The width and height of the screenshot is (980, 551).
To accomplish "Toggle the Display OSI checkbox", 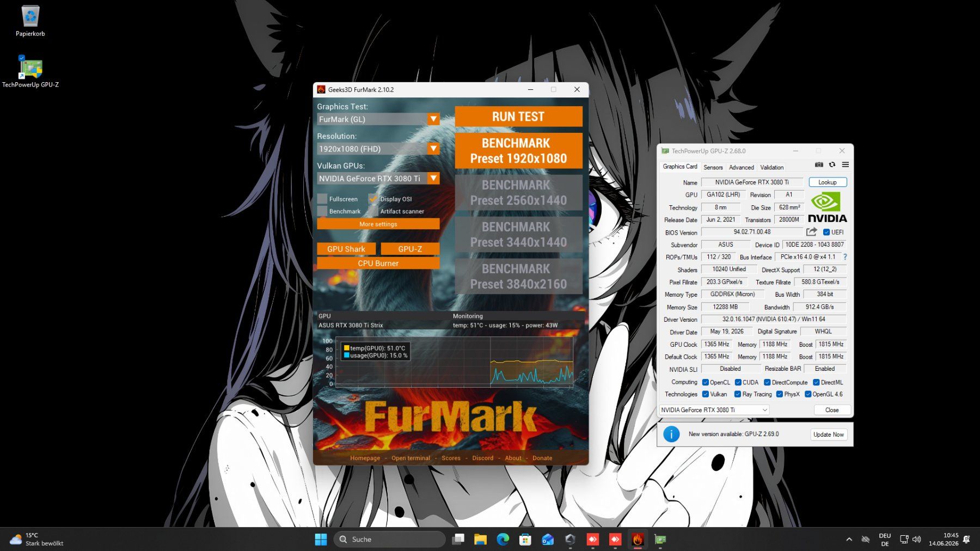I will [x=373, y=199].
